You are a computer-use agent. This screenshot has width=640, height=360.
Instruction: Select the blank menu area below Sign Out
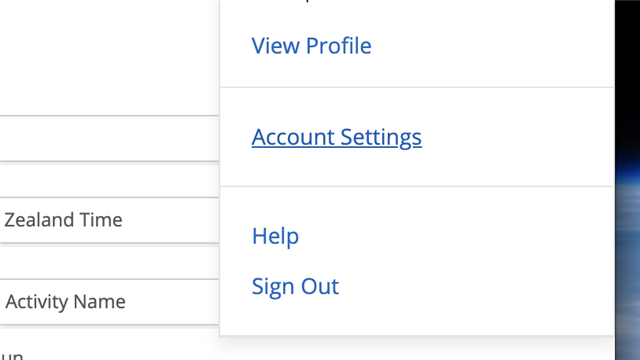point(417,319)
